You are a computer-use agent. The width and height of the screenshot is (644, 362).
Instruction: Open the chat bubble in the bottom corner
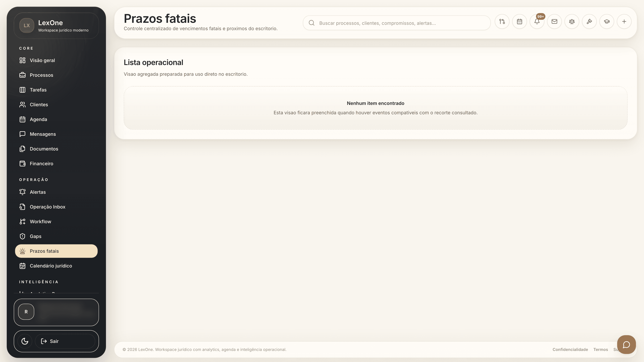coord(626,345)
